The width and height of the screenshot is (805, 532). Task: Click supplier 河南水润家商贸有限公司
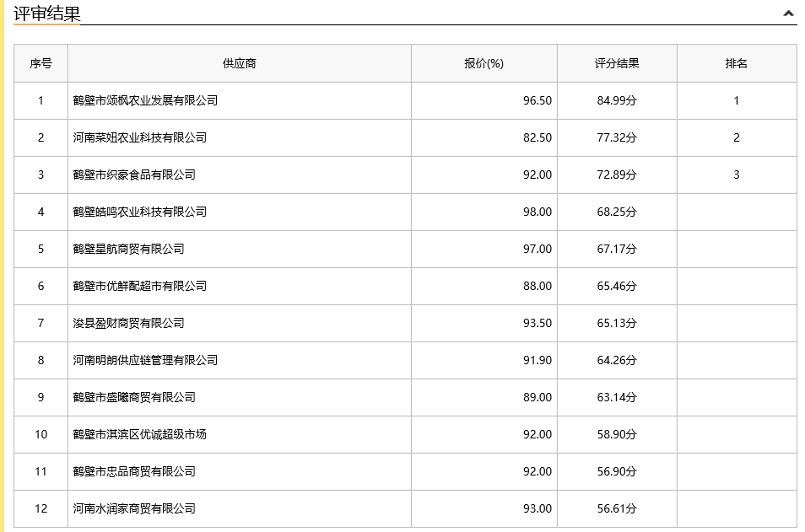[134, 508]
